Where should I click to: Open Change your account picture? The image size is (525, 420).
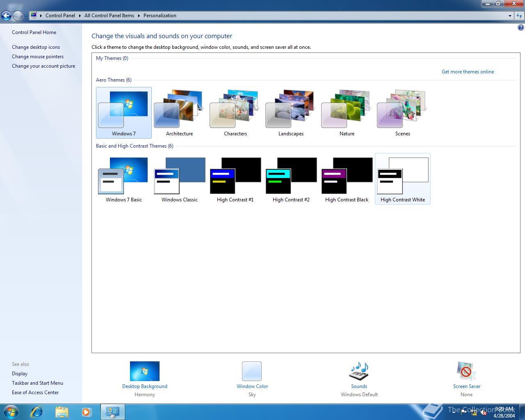click(x=43, y=66)
